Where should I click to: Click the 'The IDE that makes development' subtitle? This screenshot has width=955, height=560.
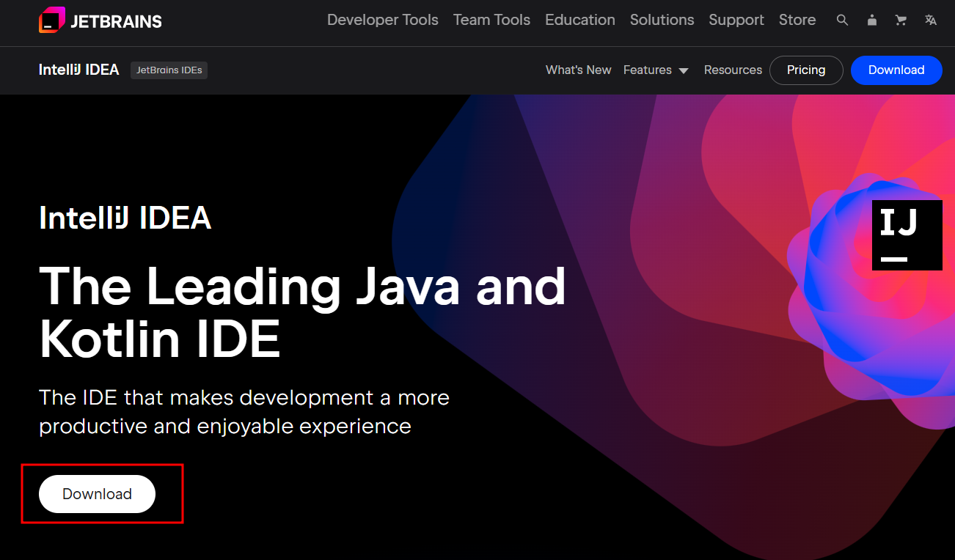coord(244,411)
